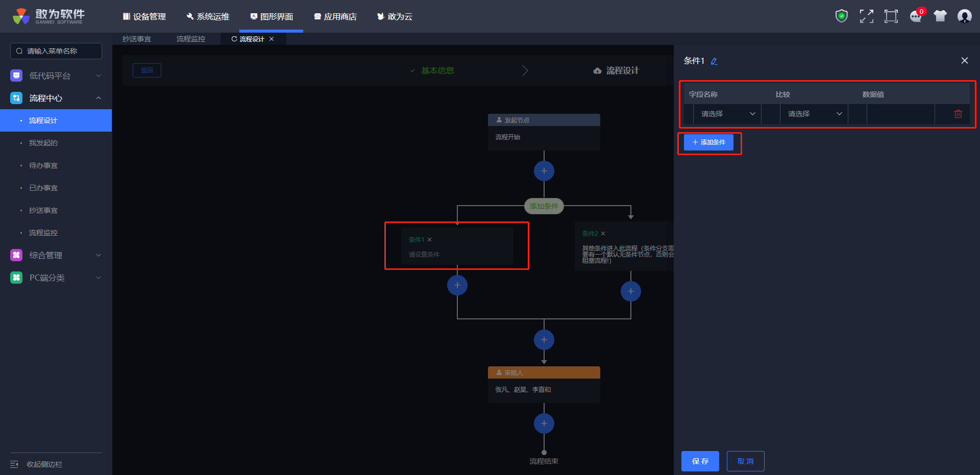Click the 流程设计 step heading
980x475 pixels.
(616, 70)
